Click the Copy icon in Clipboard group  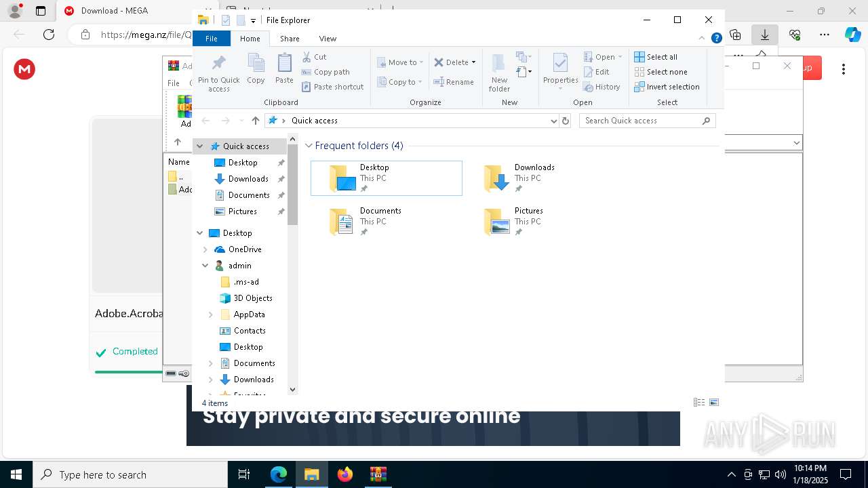point(256,68)
